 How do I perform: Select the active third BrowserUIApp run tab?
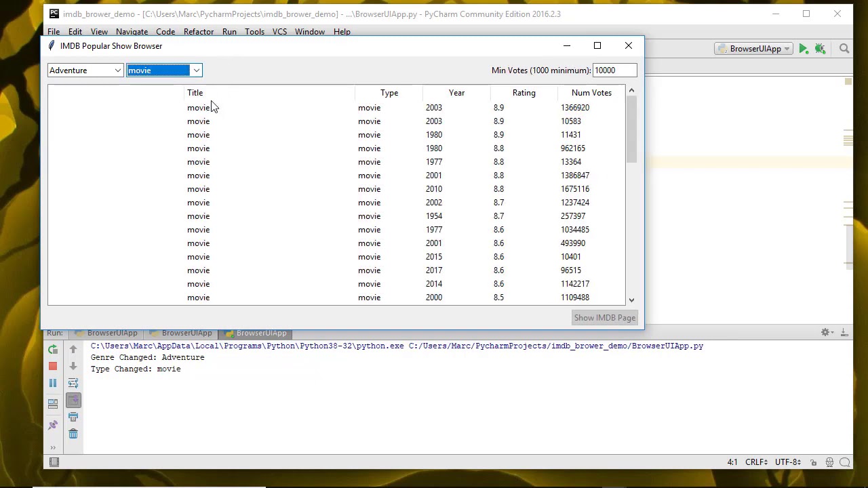pyautogui.click(x=255, y=333)
